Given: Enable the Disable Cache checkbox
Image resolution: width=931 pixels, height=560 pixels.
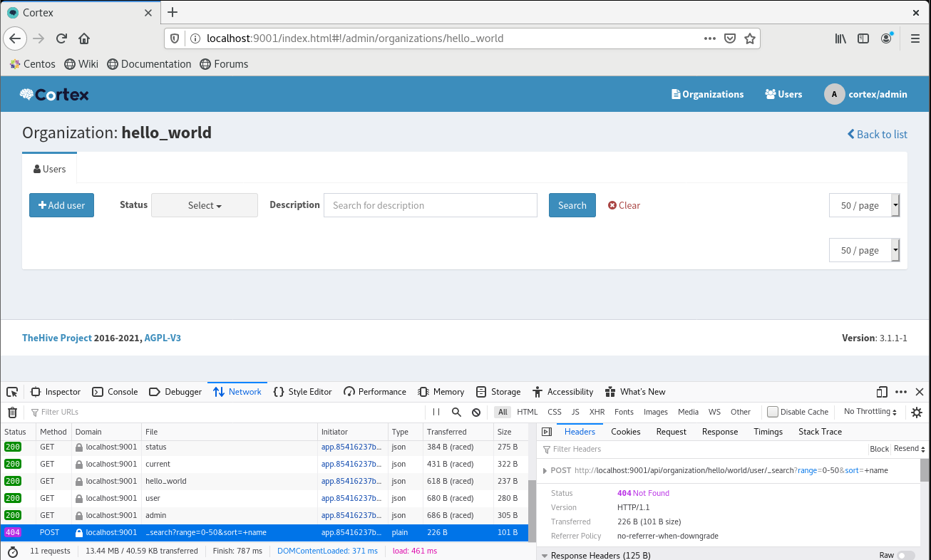Looking at the screenshot, I should tap(773, 412).
